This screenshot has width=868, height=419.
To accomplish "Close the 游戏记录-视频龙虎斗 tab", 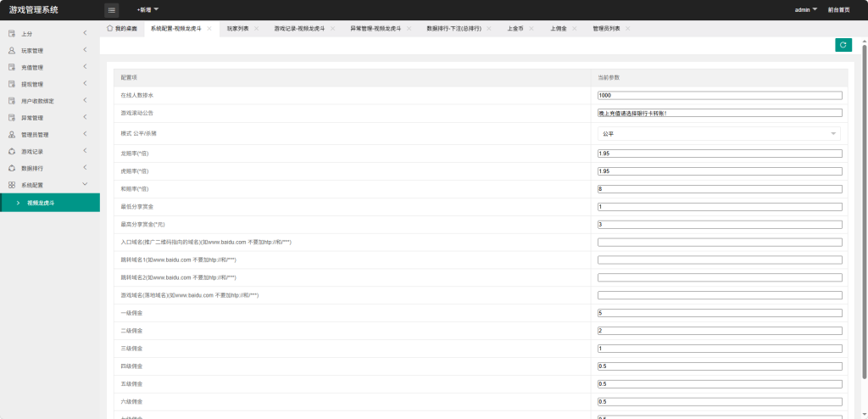I will tap(332, 28).
